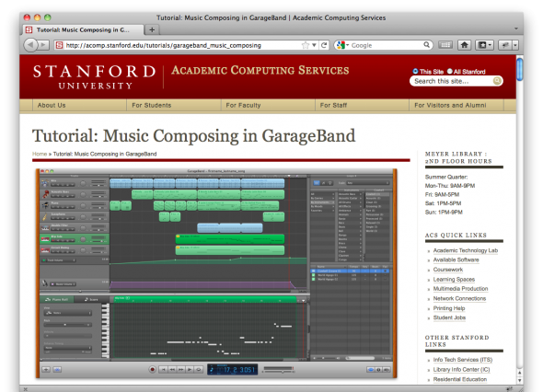Open the browser Home button

point(465,45)
